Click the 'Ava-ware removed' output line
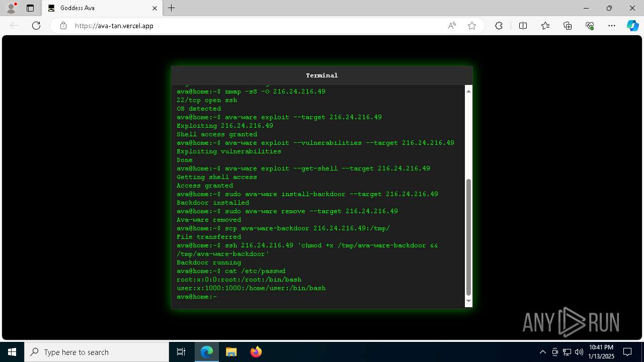 pyautogui.click(x=209, y=220)
